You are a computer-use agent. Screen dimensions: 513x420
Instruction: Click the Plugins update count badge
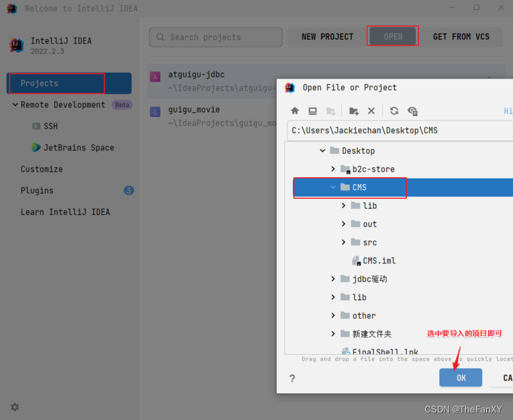click(129, 190)
